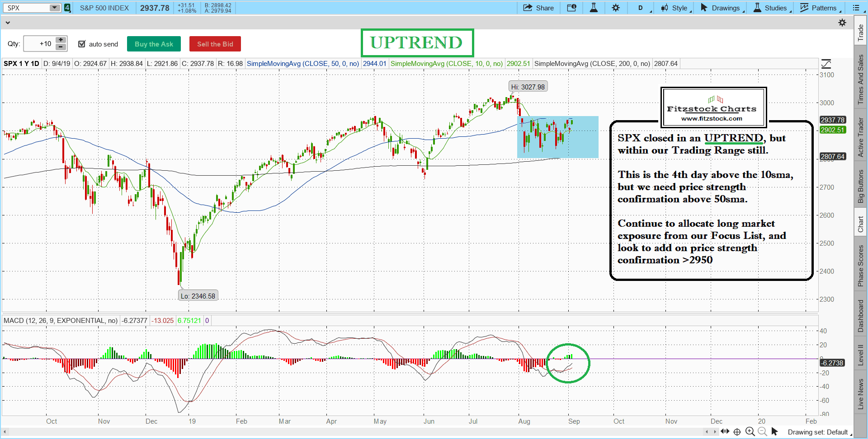The width and height of the screenshot is (868, 439).
Task: Increment the Qty value with the plus stepper
Action: tap(60, 40)
